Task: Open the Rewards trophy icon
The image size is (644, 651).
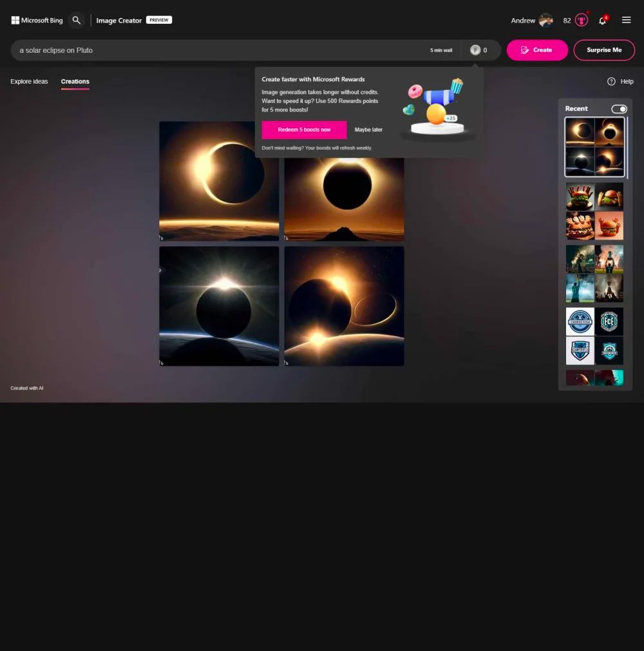Action: [x=582, y=21]
